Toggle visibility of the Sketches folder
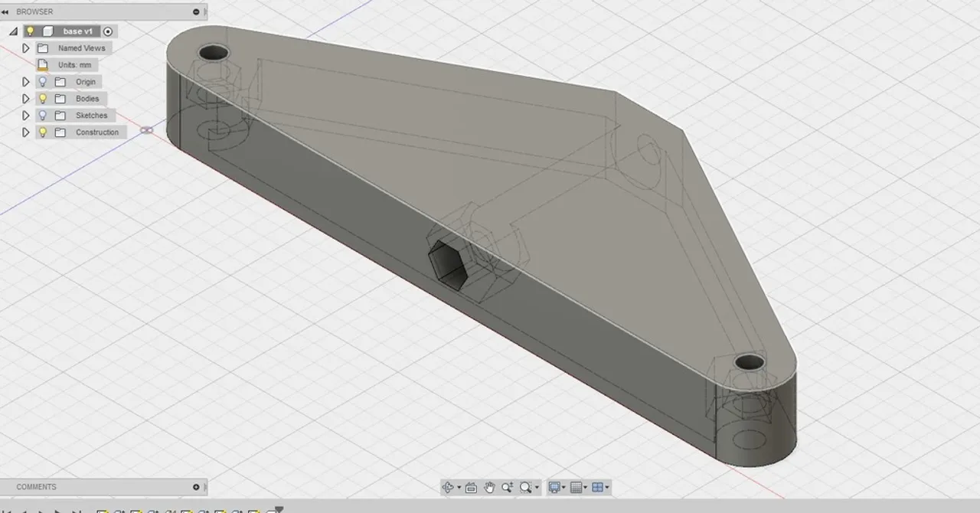 pos(42,115)
